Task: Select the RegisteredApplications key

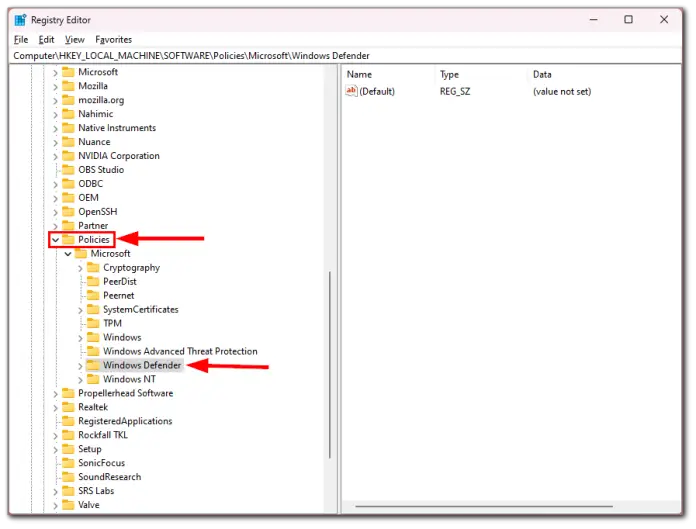Action: coord(125,421)
